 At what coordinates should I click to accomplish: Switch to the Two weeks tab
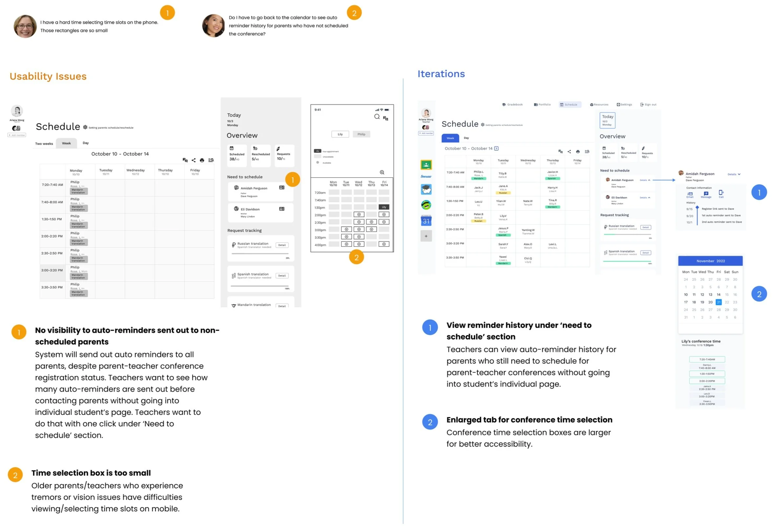click(x=44, y=144)
